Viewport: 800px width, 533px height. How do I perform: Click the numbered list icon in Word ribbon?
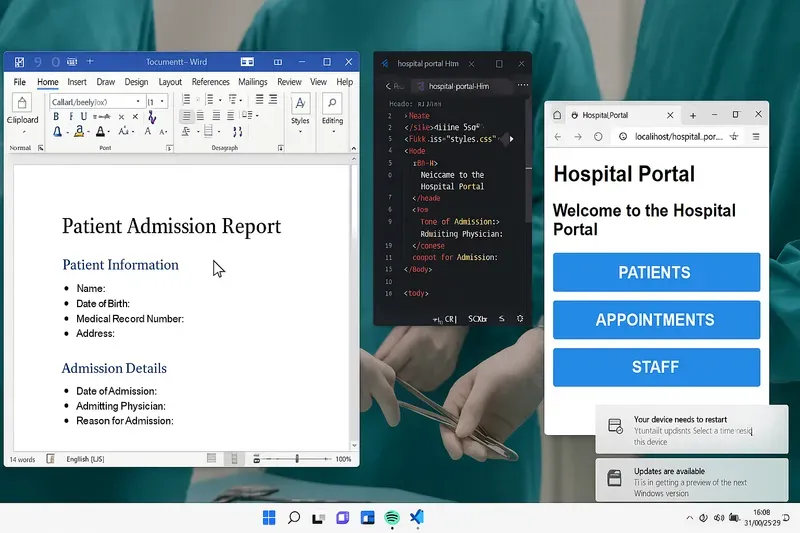pyautogui.click(x=209, y=99)
